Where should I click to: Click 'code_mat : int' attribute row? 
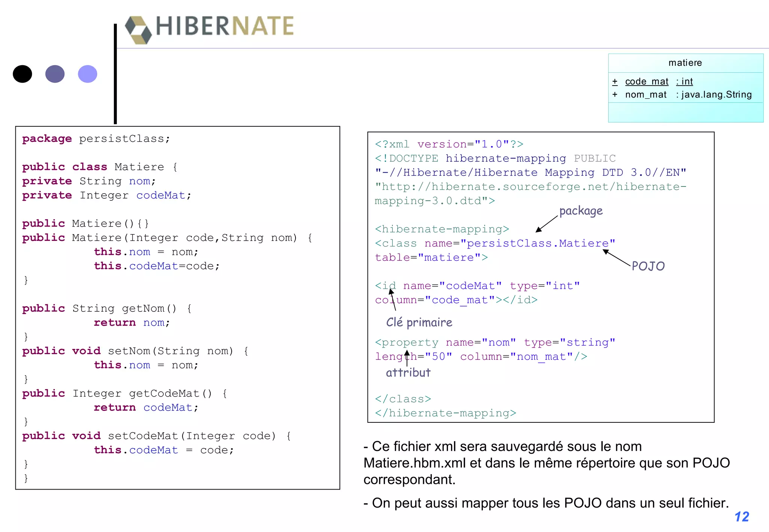[652, 81]
